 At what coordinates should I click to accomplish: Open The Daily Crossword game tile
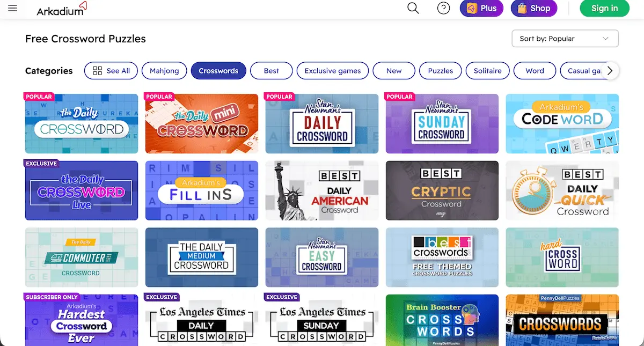click(x=82, y=124)
